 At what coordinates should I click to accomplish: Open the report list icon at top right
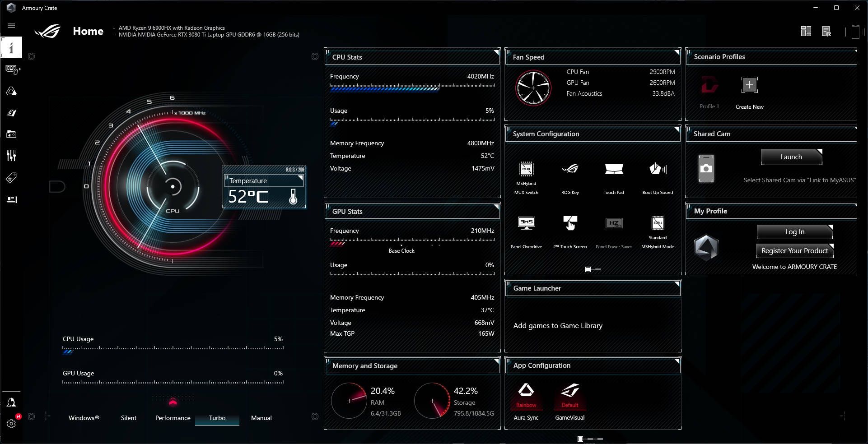click(x=826, y=31)
